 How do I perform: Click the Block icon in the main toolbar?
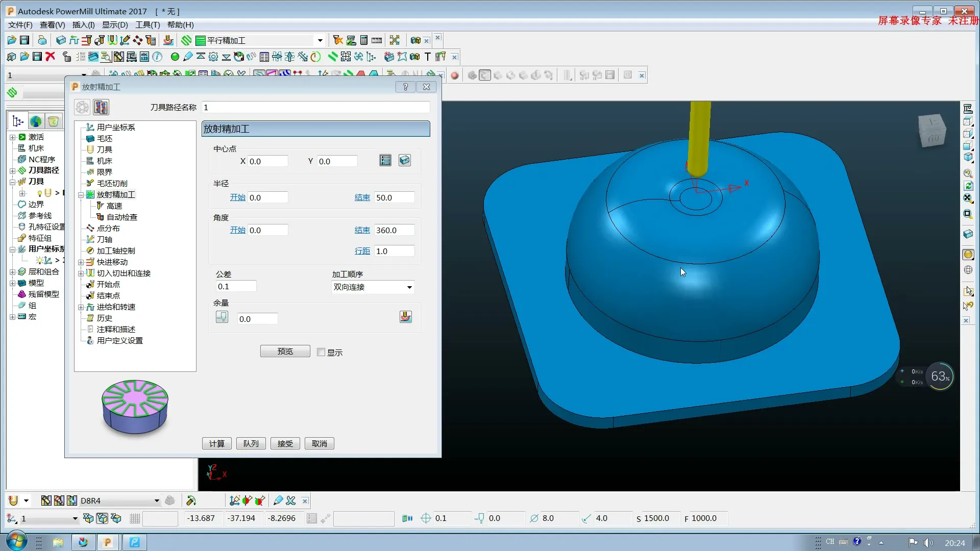tap(61, 40)
